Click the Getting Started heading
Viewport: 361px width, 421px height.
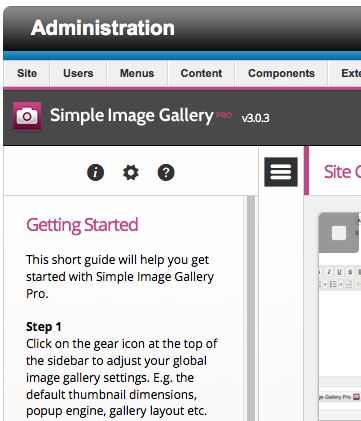82,225
